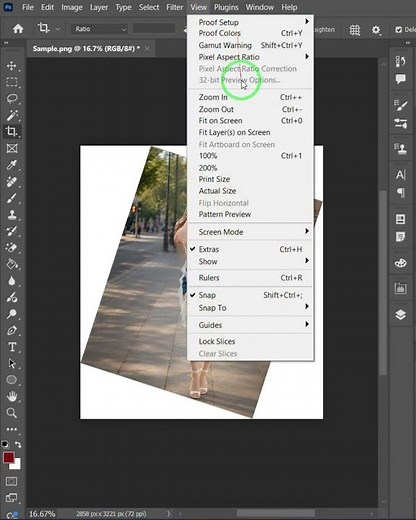The width and height of the screenshot is (416, 520).
Task: Expand the Pixel Aspect Ratio submenu
Action: click(250, 57)
